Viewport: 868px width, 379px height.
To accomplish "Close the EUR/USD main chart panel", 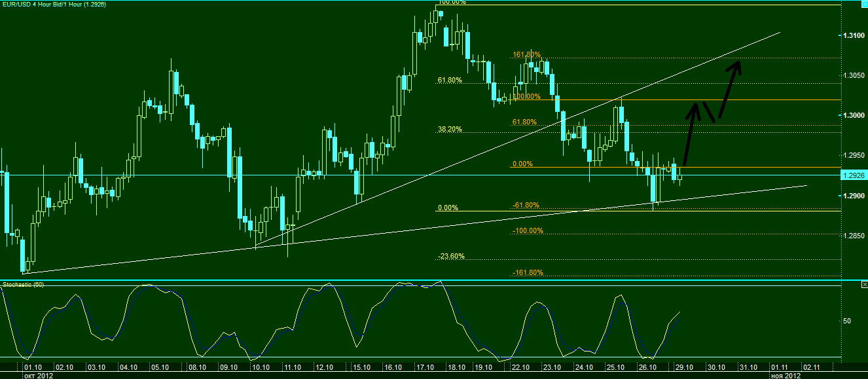I will (864, 4).
